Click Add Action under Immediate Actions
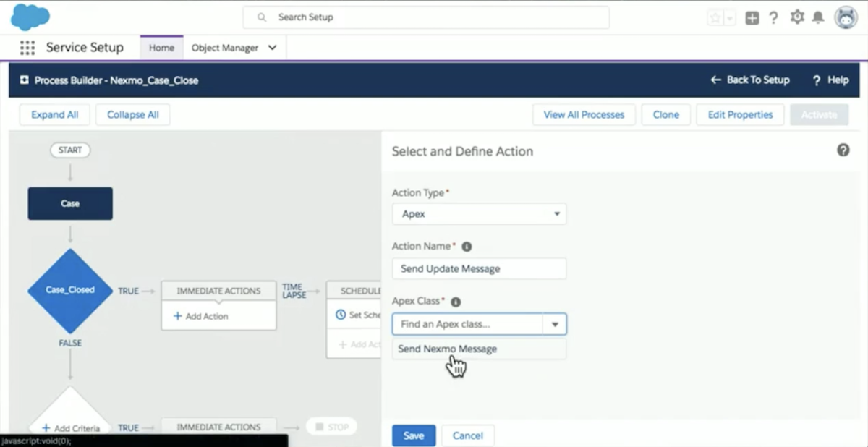 (x=201, y=316)
